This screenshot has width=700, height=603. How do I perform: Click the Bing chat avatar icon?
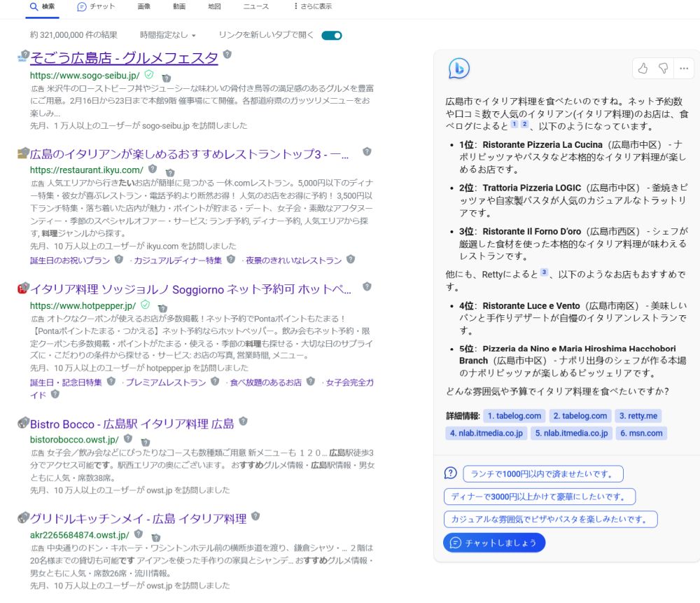point(459,69)
